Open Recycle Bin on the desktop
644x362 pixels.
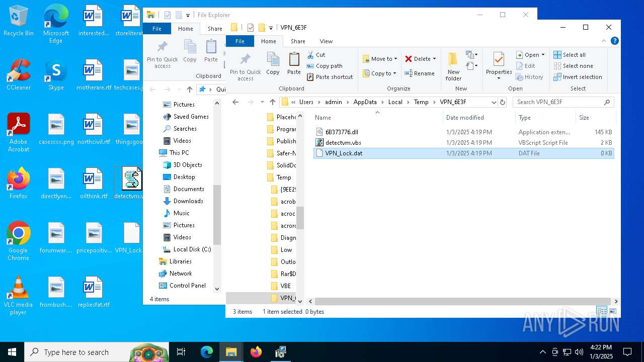(x=19, y=21)
